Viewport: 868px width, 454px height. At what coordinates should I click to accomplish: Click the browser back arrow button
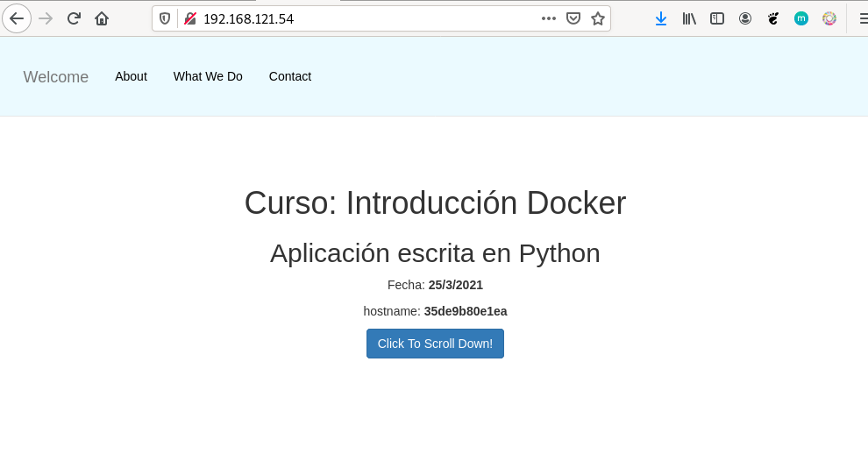[17, 18]
